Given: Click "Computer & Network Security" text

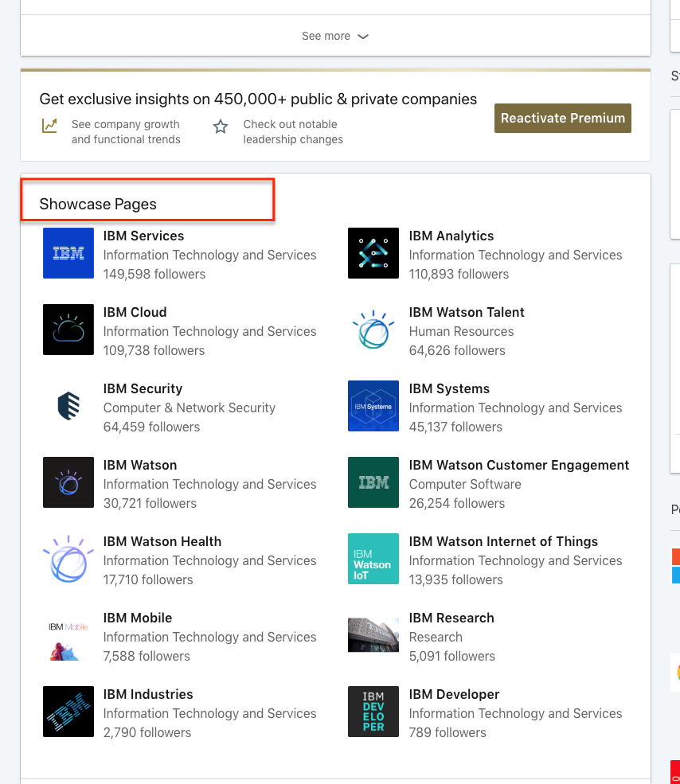Looking at the screenshot, I should click(x=190, y=408).
